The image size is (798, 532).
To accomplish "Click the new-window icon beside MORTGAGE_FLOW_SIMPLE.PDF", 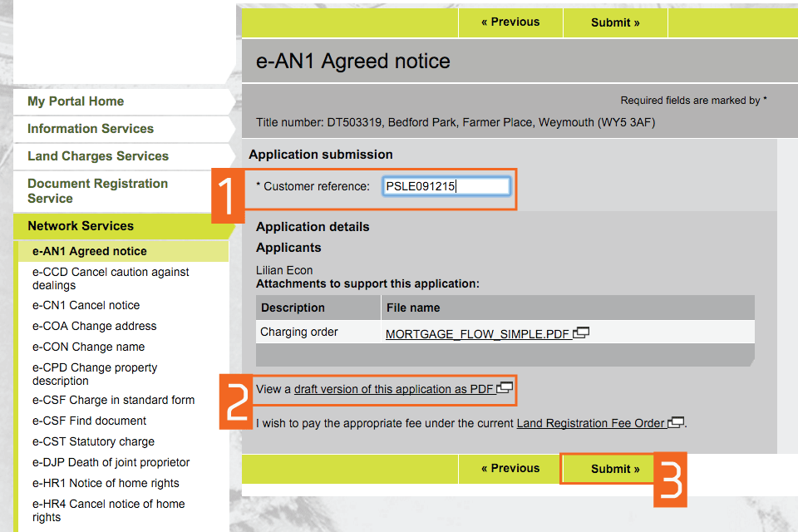I will pyautogui.click(x=582, y=333).
